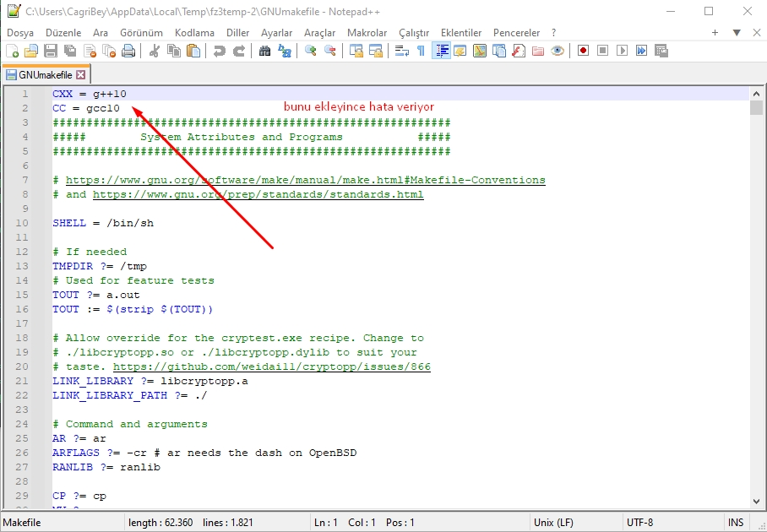The width and height of the screenshot is (767, 532).
Task: Save the current file via the floppy icon
Action: coord(51,51)
